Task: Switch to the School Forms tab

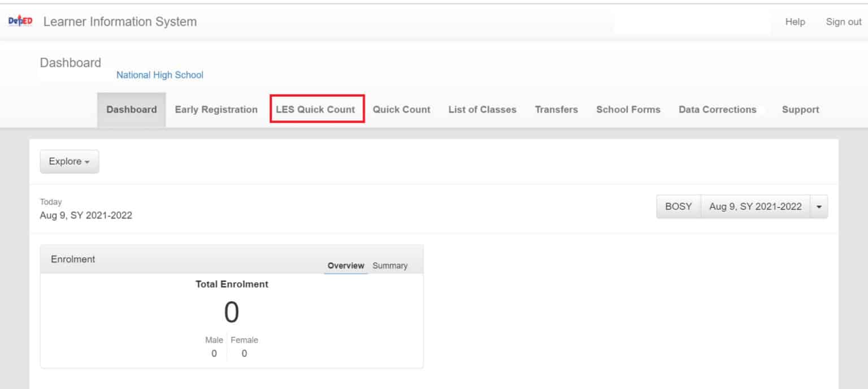Action: click(628, 110)
